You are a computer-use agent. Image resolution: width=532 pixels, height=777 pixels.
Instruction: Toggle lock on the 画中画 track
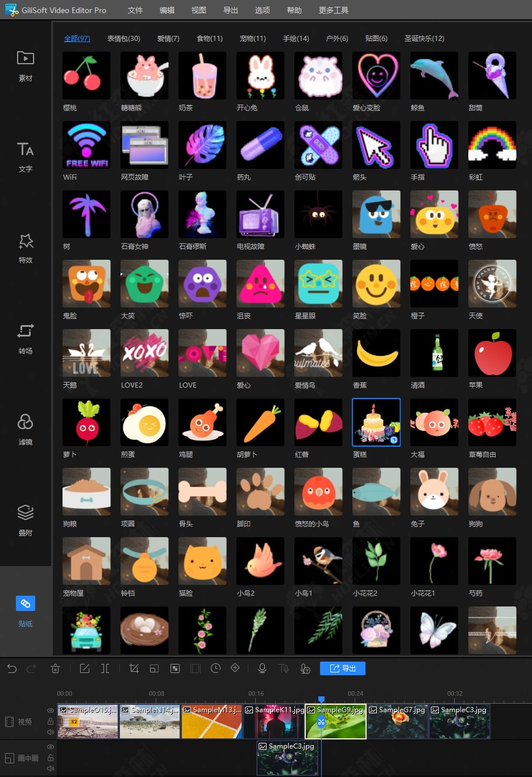(51, 758)
